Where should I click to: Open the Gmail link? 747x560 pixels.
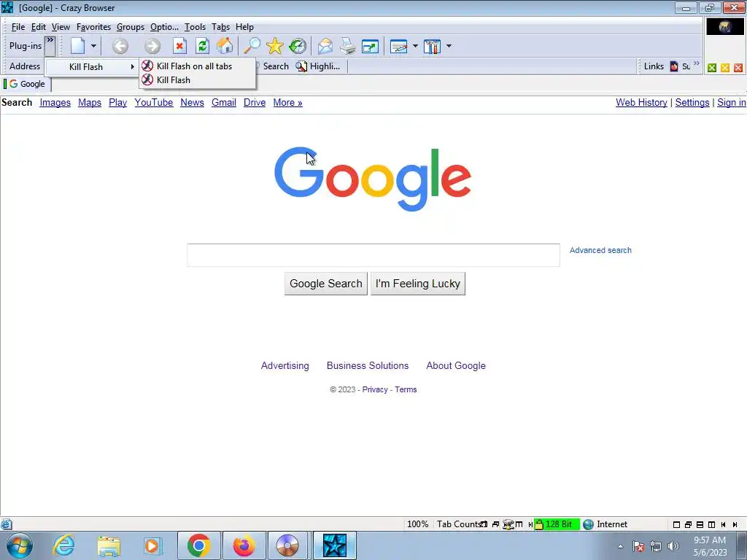tap(224, 102)
